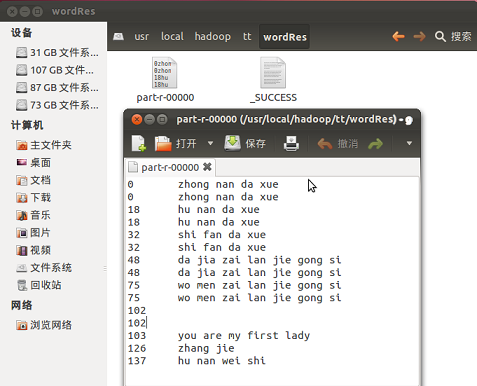Screen dimensions: 477x386
Task: Go back with the orange left arrow
Action: pyautogui.click(x=398, y=36)
